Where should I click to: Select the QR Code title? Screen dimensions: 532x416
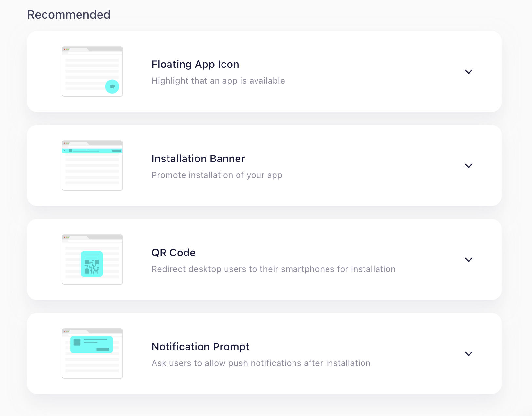click(174, 253)
